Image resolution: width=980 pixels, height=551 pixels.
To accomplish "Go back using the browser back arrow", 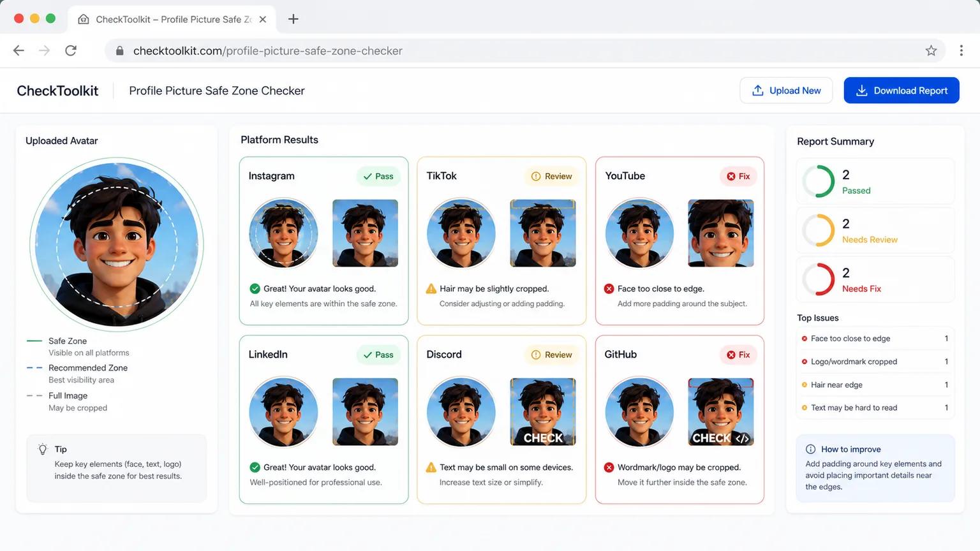I will 19,51.
